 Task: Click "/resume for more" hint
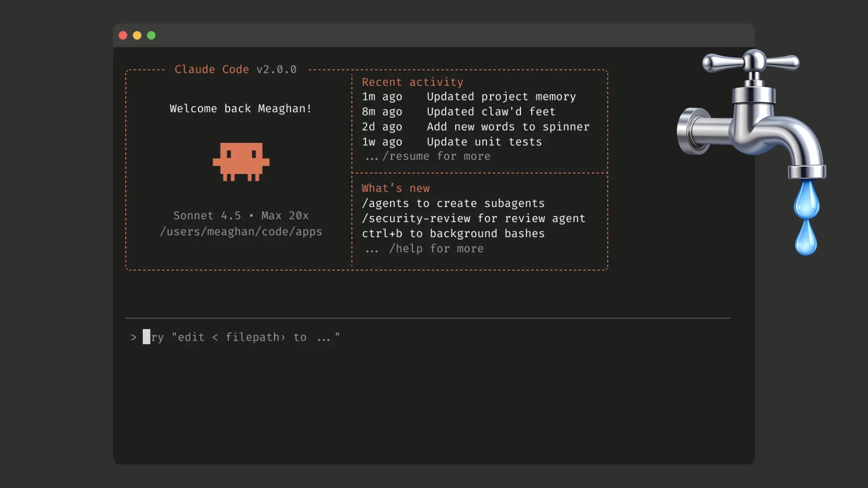tap(436, 156)
